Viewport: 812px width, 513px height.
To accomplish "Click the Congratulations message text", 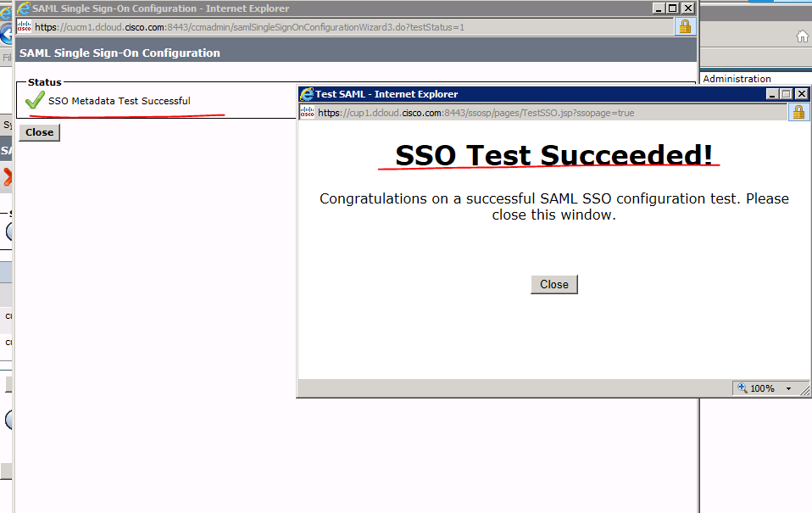I will 554,206.
